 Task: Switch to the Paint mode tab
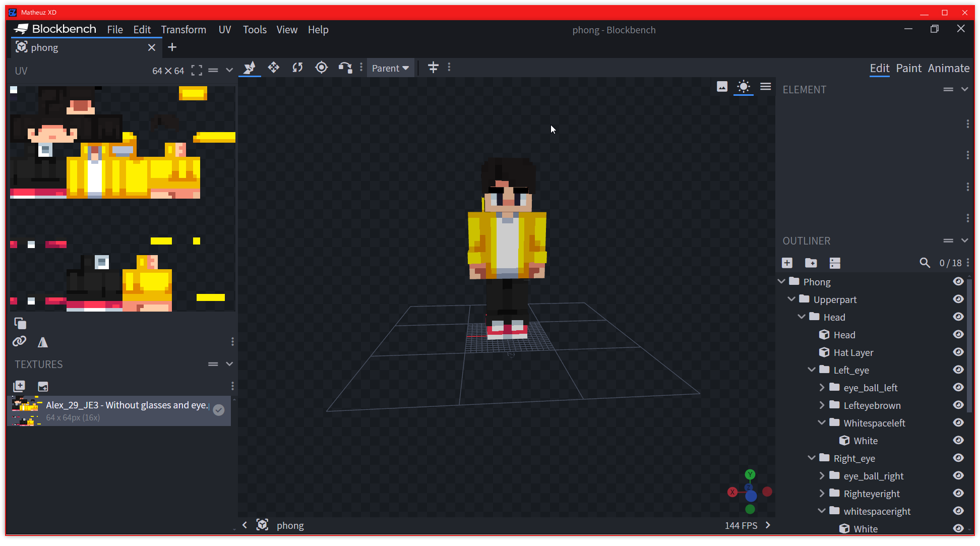tap(908, 68)
